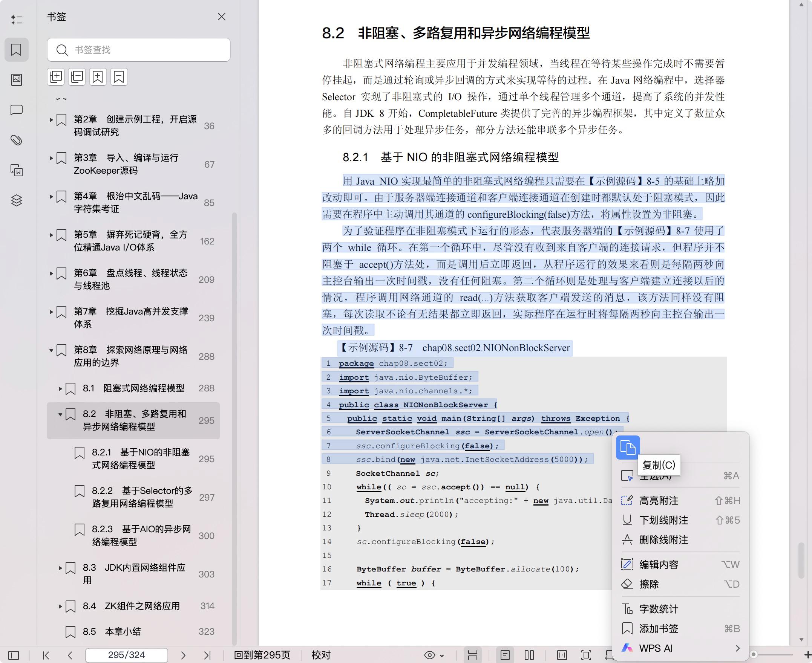Adjust the zoom slider handle
The width and height of the screenshot is (812, 663).
click(x=754, y=655)
